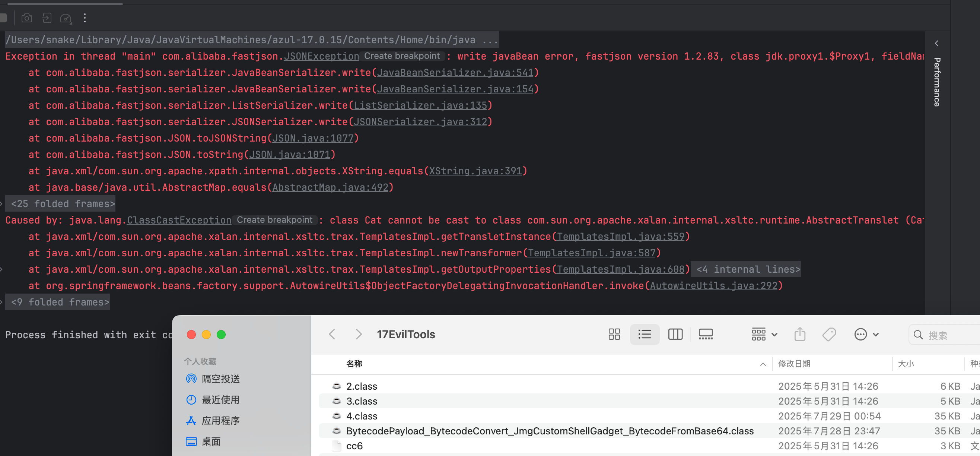Click Create breakpoint next to ClassCastException

(x=274, y=220)
